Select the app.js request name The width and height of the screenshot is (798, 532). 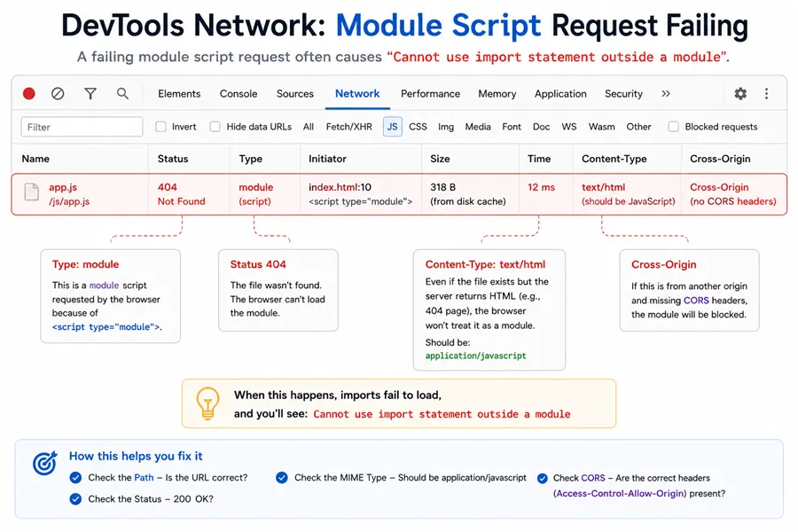coord(63,187)
